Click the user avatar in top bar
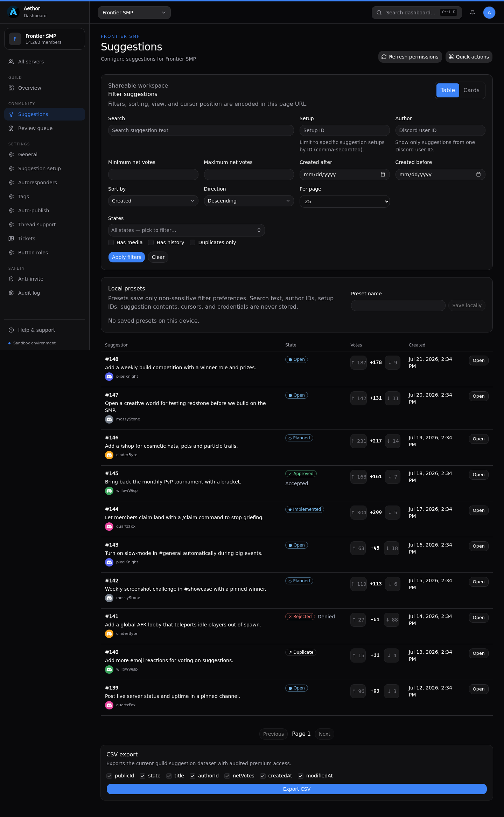Screen dimensions: 504x817 pos(489,13)
